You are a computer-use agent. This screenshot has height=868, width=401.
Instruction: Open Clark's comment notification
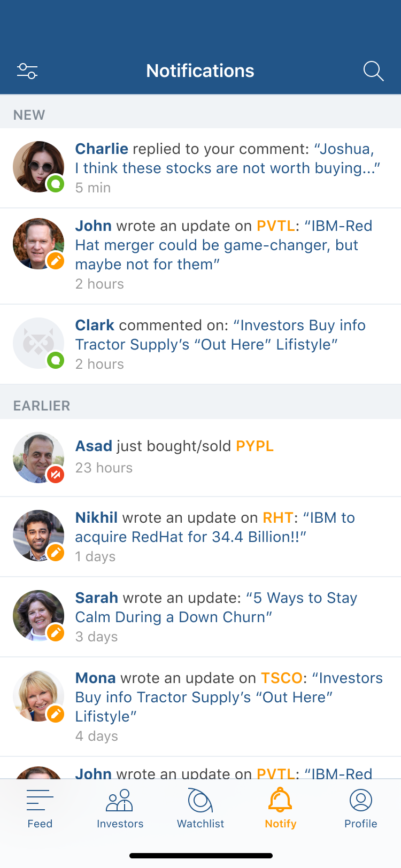tap(220, 335)
